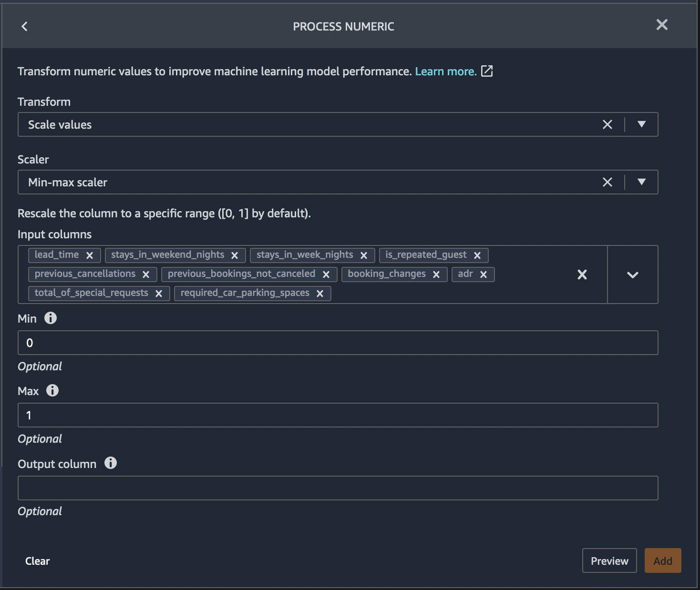Remove booking_changes from selected columns
Image resolution: width=700 pixels, height=590 pixels.
point(436,274)
